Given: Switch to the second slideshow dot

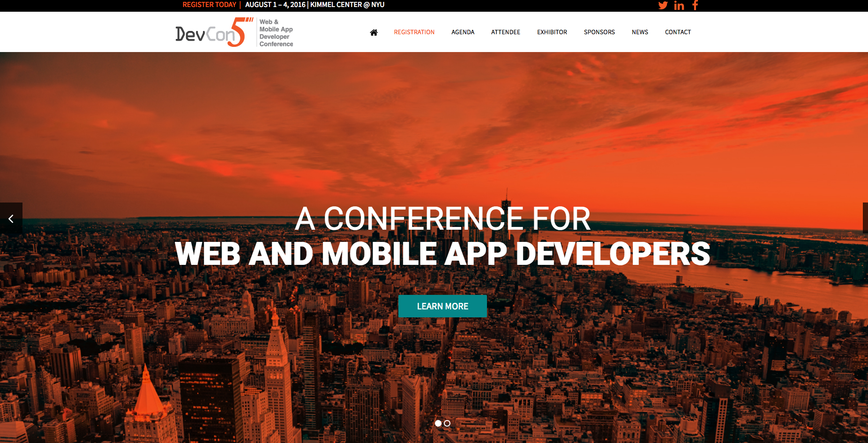Looking at the screenshot, I should click(x=447, y=423).
